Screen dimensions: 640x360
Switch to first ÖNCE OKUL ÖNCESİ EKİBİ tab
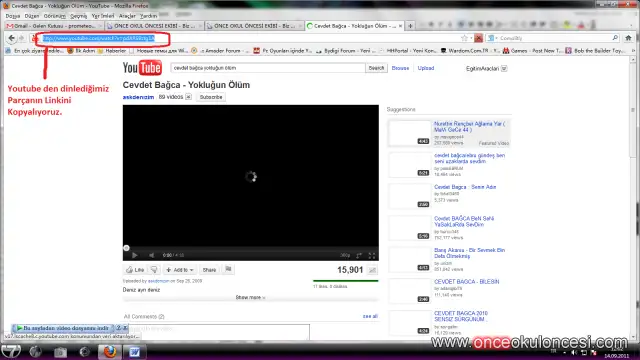[154, 26]
